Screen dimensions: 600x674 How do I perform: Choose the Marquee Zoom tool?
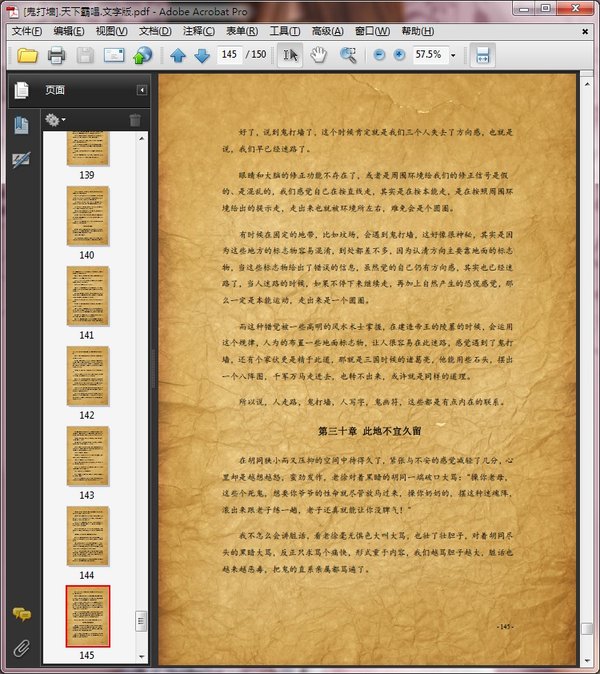click(348, 55)
